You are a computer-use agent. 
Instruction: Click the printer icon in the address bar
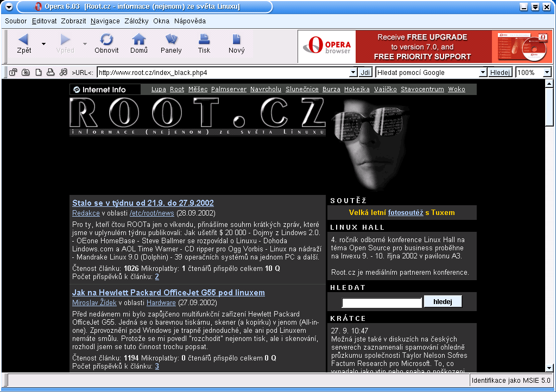50,72
